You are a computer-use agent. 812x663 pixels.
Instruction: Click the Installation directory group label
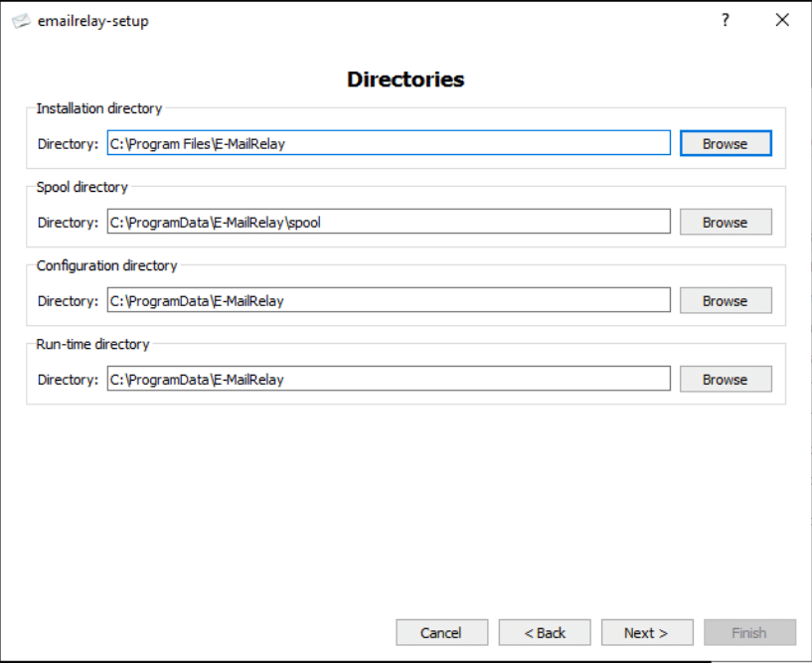click(x=98, y=108)
